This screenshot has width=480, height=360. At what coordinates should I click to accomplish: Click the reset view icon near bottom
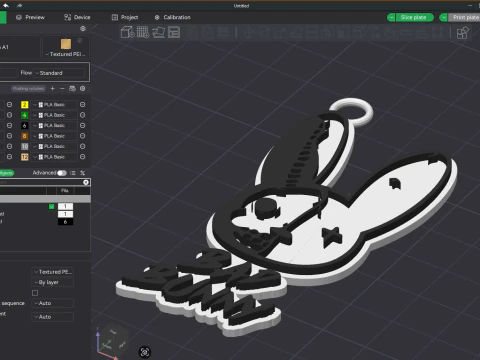[x=145, y=352]
